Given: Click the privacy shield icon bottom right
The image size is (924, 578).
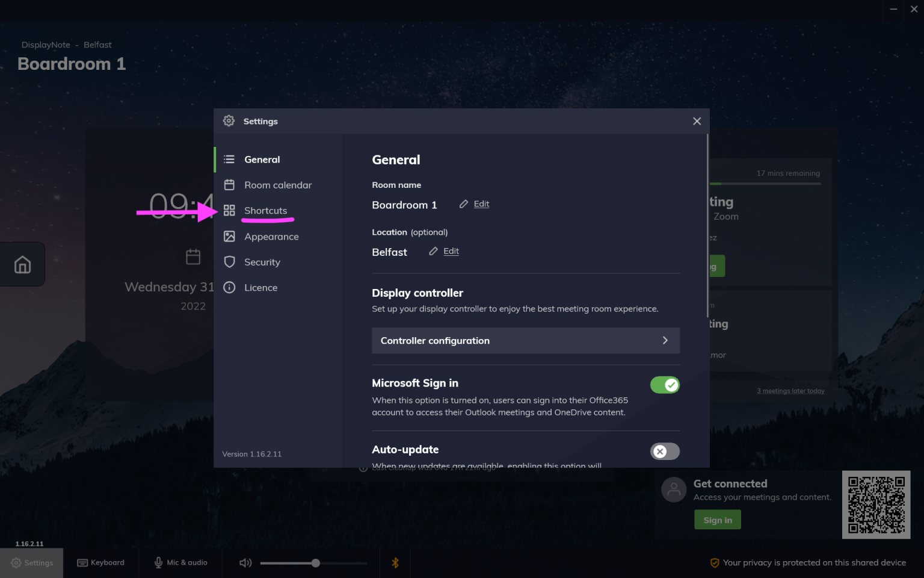Looking at the screenshot, I should pyautogui.click(x=715, y=562).
